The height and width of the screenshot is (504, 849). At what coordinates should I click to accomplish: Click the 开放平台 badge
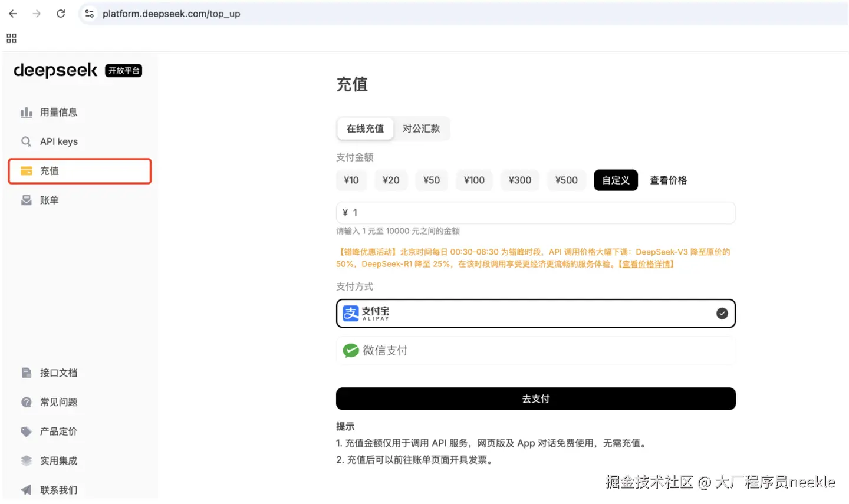(124, 70)
